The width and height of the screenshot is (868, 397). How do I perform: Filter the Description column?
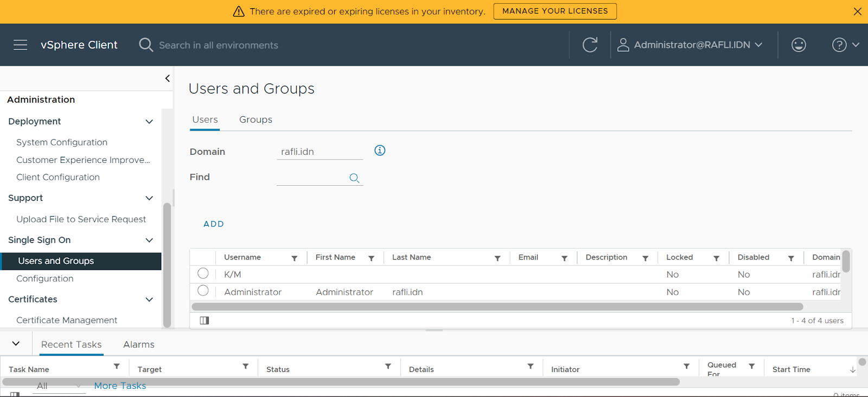click(x=646, y=259)
